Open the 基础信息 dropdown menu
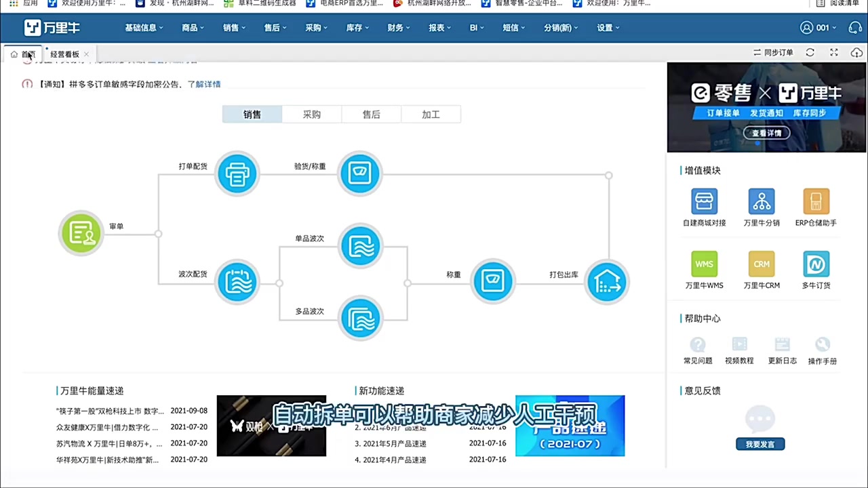The height and width of the screenshot is (488, 868). [144, 28]
